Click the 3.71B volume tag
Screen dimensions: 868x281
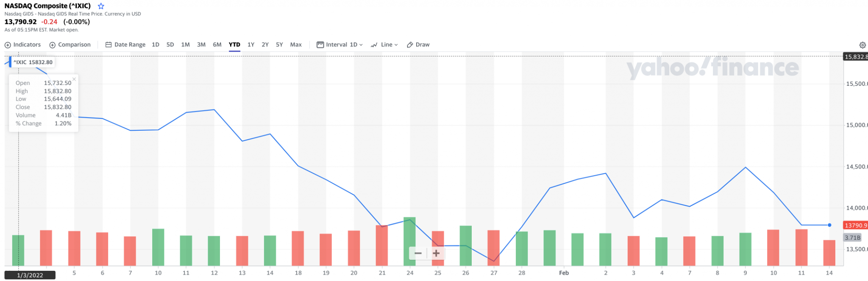(x=852, y=238)
